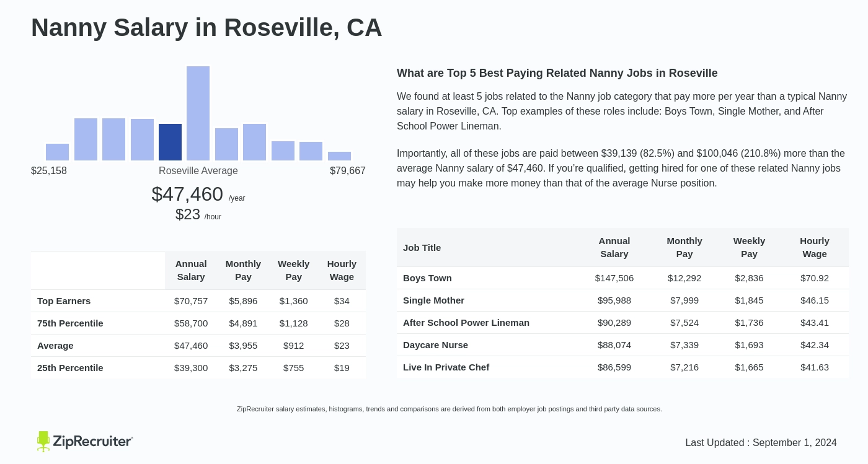
Task: Click the Single Mother job title
Action: (433, 300)
